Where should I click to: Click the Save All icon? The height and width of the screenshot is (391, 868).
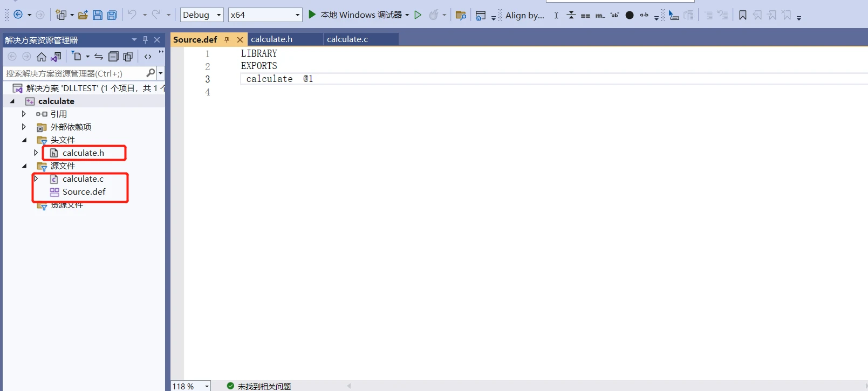[x=112, y=15]
